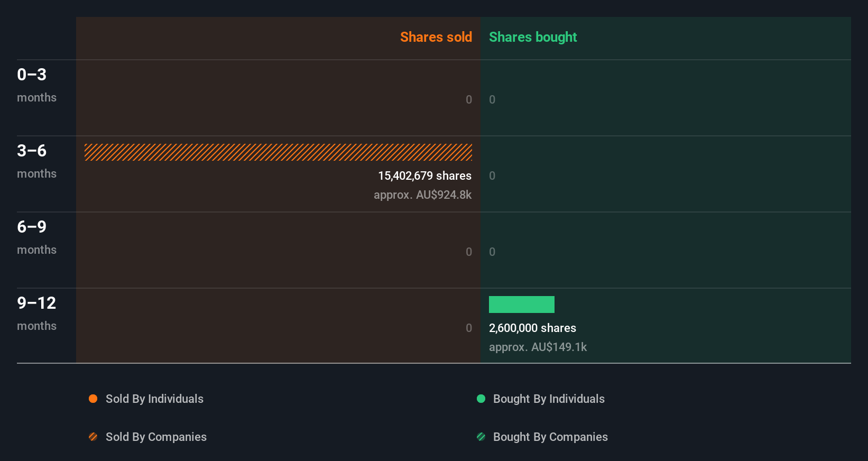Select the 0–3 months row label
The image size is (868, 461).
[36, 85]
